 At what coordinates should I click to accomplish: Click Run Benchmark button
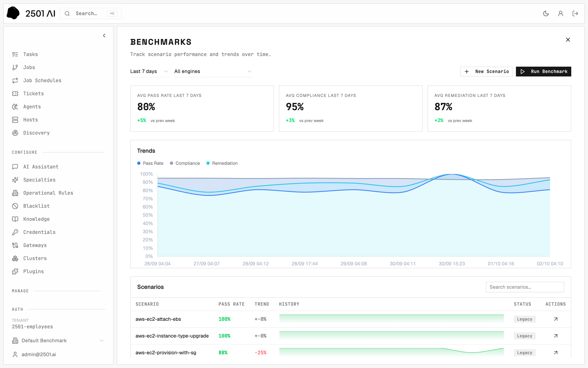point(543,72)
